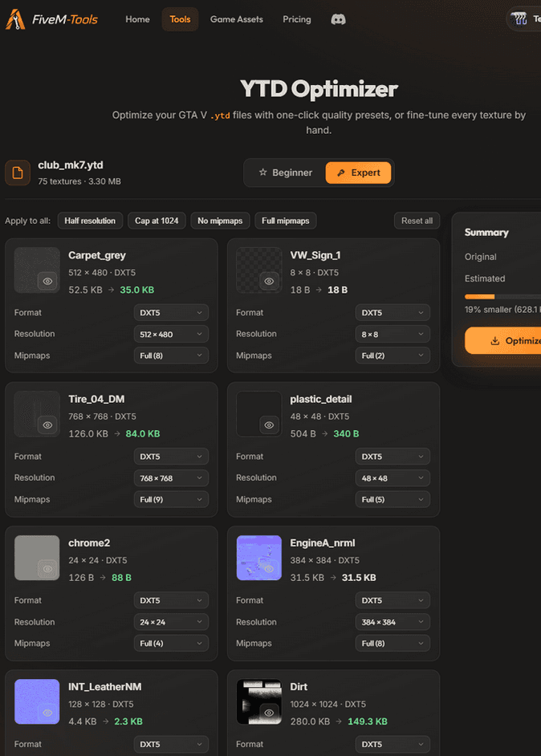Click chrome2 grey thumbnail
541x756 pixels.
coord(37,558)
